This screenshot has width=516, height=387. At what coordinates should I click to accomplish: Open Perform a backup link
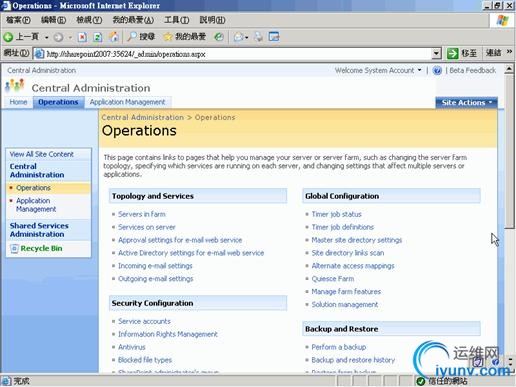[x=339, y=347]
